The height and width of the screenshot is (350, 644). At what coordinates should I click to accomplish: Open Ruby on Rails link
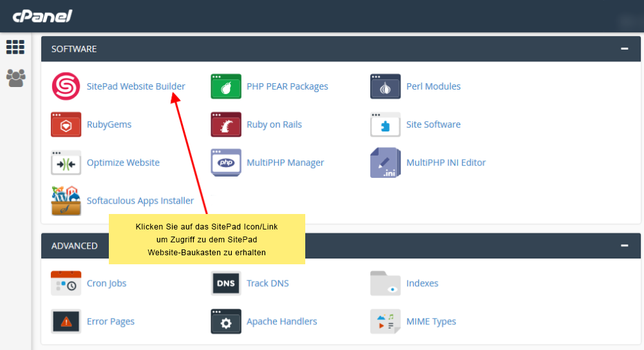pos(274,124)
